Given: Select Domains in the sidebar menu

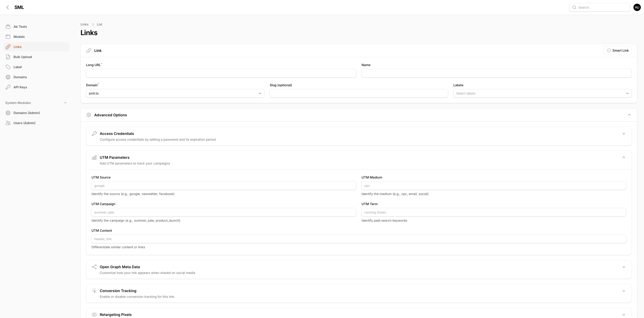Looking at the screenshot, I should (x=20, y=77).
